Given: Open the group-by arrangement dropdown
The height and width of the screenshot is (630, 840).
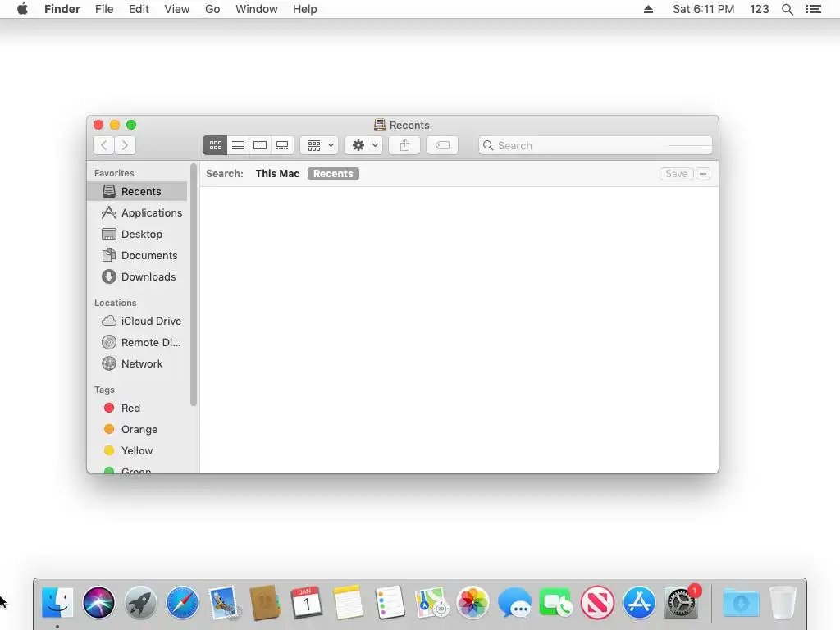Looking at the screenshot, I should click(319, 145).
